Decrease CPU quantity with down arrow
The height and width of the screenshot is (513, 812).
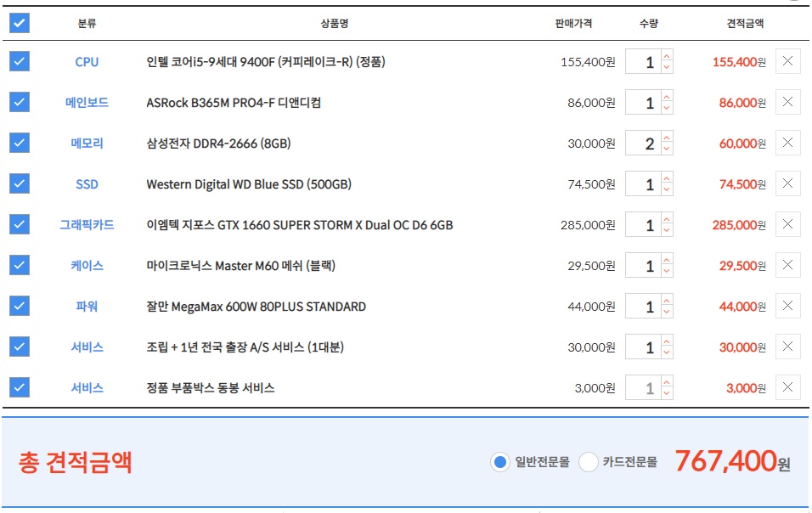[x=667, y=67]
